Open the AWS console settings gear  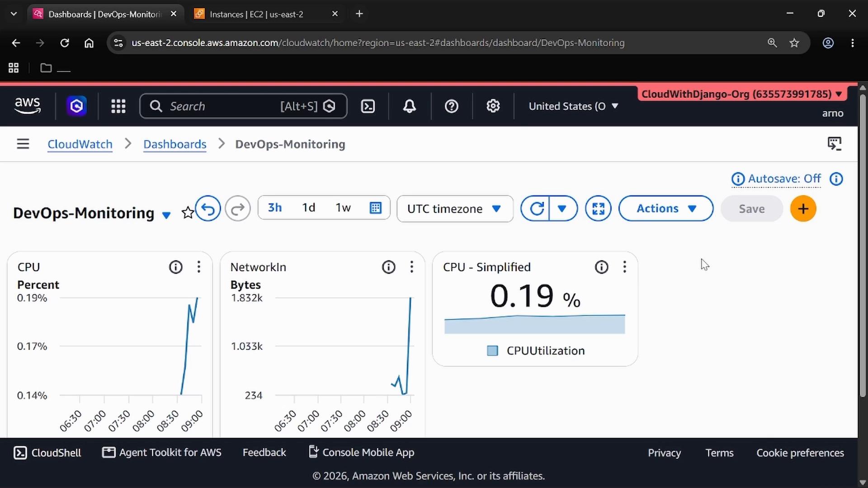click(493, 106)
